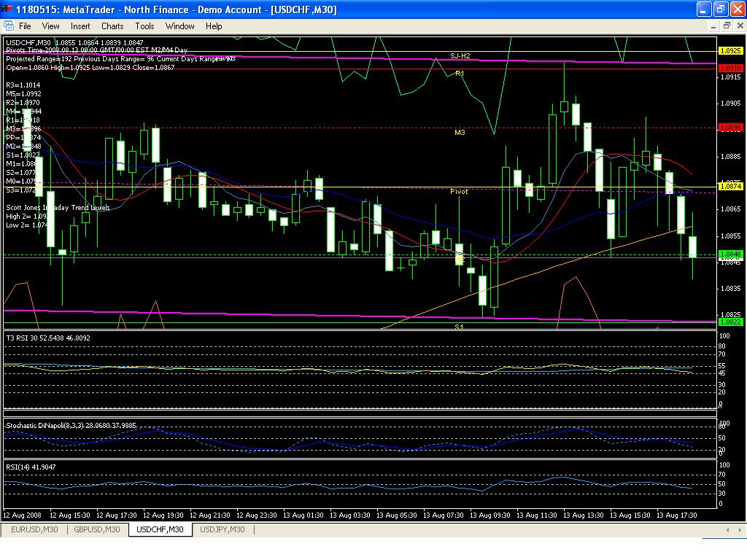Screen dimensions: 747x560
Task: Switch to the USDJPY,M30 chart tab
Action: pyautogui.click(x=222, y=530)
